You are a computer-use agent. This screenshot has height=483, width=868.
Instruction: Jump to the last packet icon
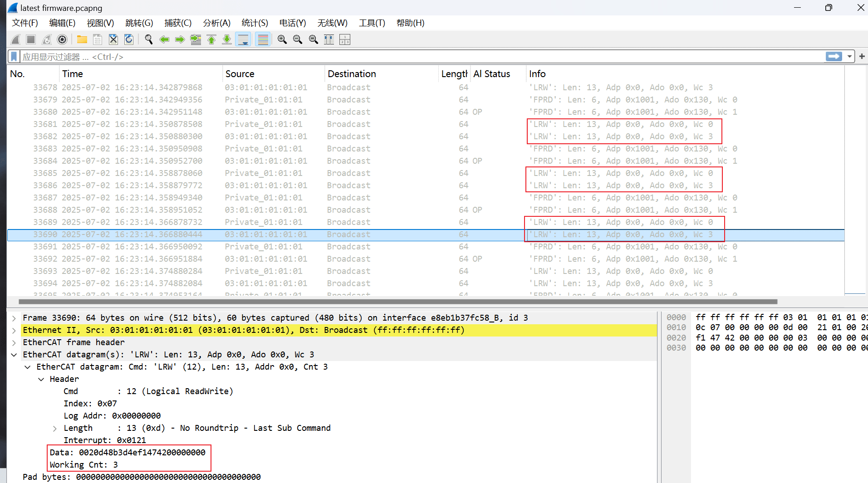click(x=227, y=39)
